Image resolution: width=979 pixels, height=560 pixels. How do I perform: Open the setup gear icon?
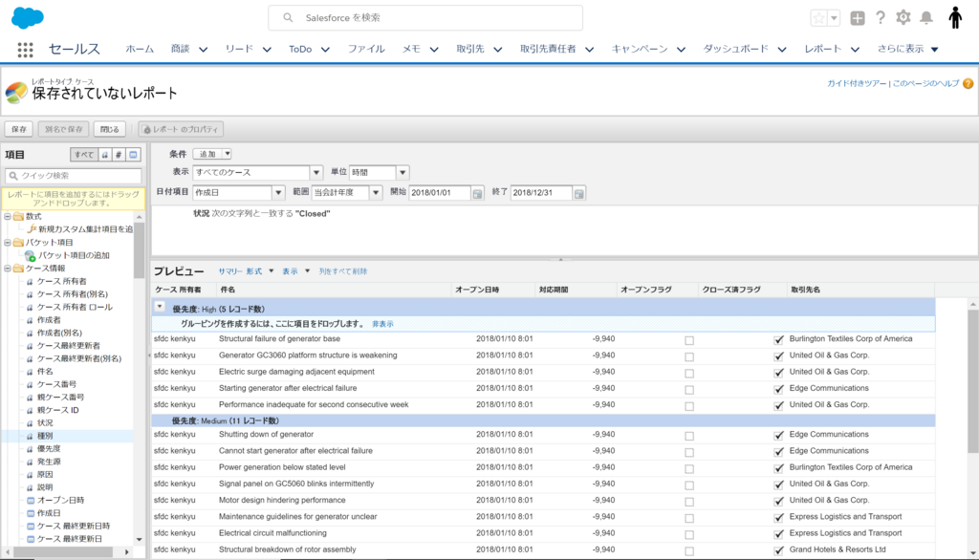coord(903,17)
